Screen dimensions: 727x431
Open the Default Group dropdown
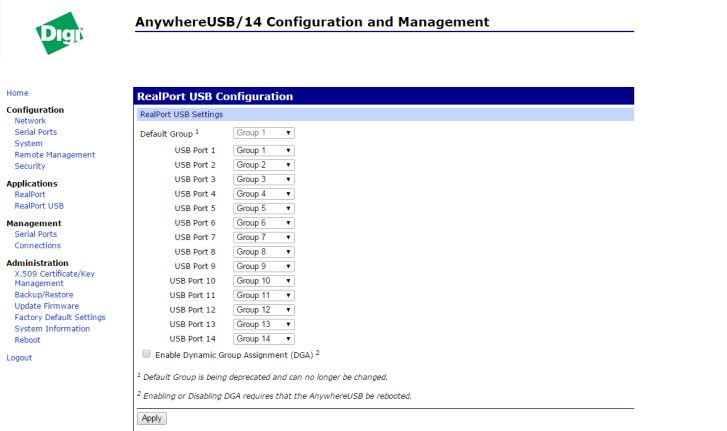point(264,133)
